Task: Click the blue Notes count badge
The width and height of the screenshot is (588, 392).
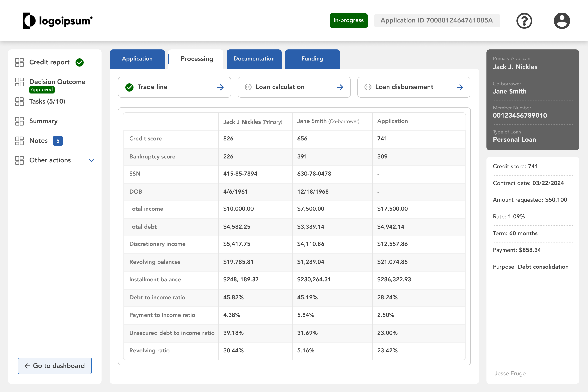Action: click(58, 141)
